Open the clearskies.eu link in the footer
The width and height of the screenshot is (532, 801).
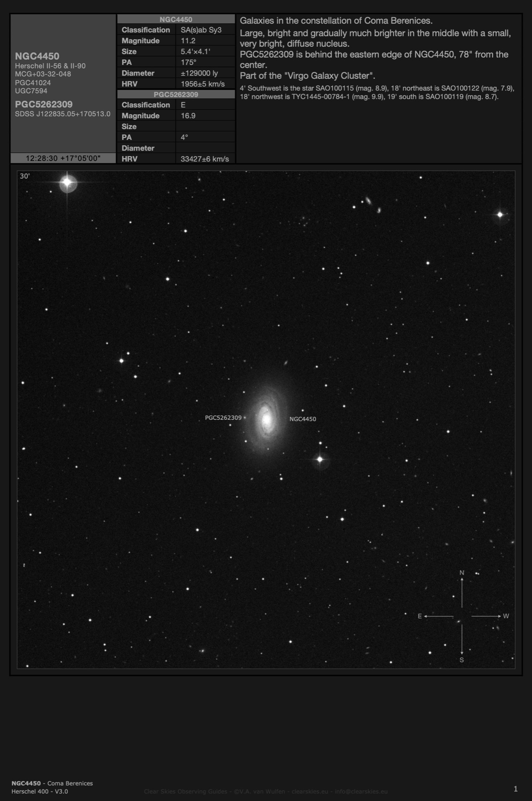pos(309,791)
